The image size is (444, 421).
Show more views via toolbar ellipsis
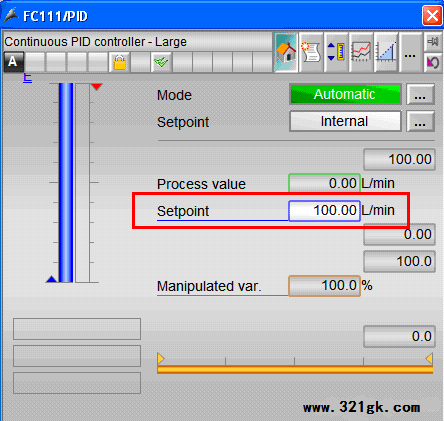point(410,52)
